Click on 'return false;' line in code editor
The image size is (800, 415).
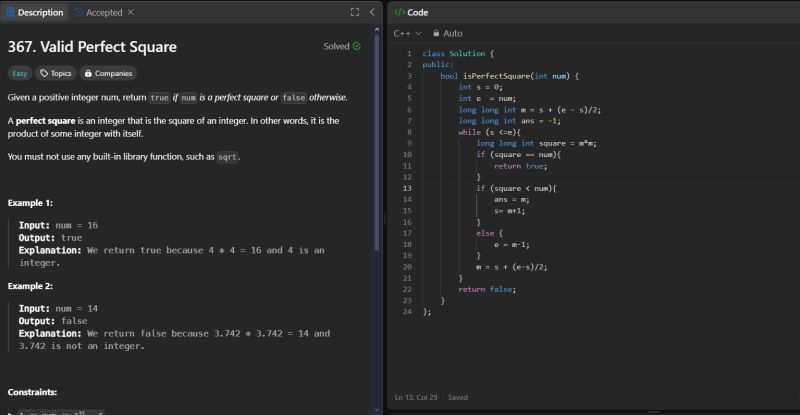coord(487,289)
